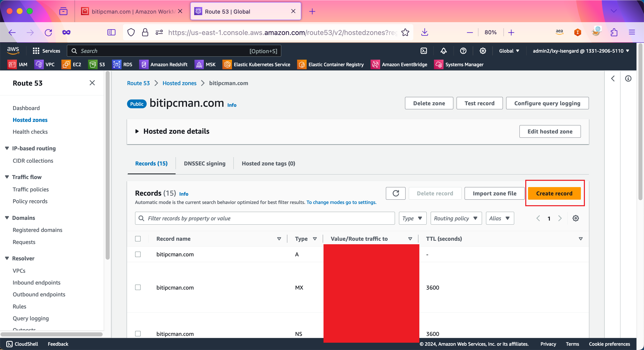This screenshot has width=644, height=350.
Task: Click the Create record button
Action: [554, 193]
